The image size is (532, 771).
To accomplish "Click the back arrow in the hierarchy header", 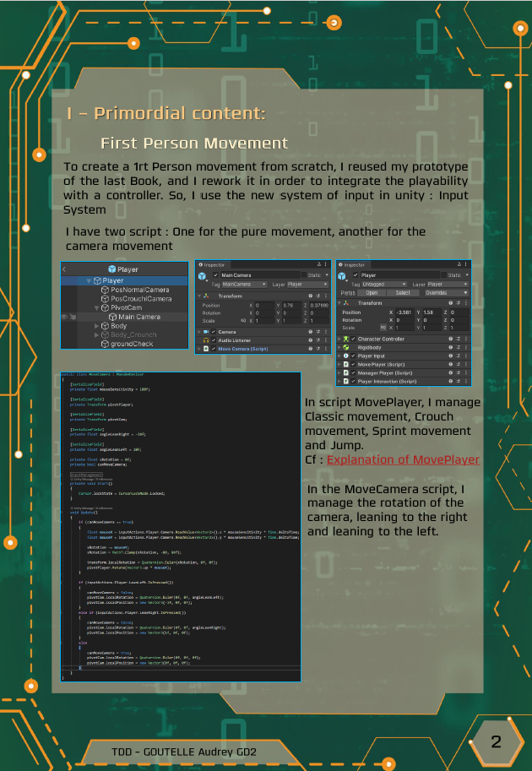I will 64,269.
